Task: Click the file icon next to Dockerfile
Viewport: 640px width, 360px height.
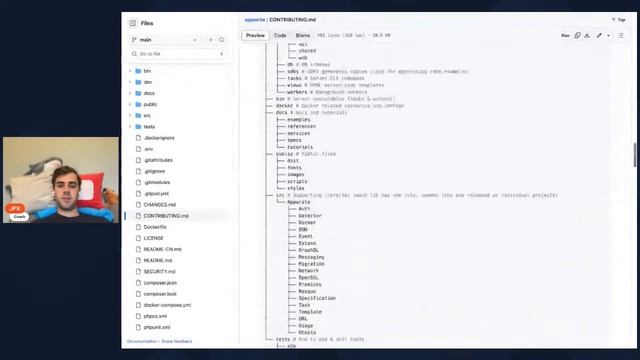Action: [x=138, y=227]
